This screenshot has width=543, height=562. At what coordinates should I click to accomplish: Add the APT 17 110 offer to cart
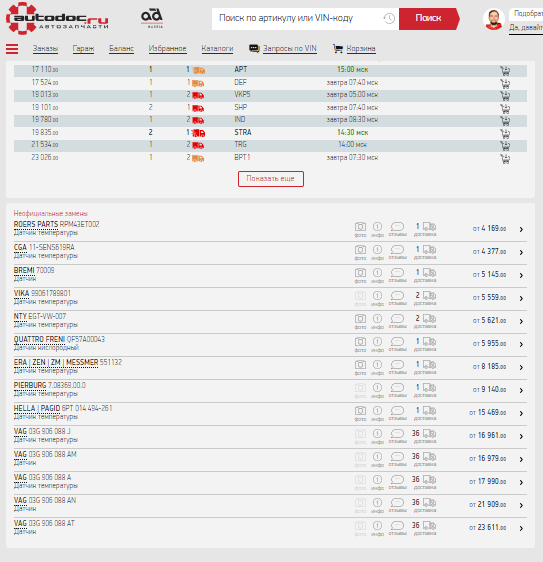pos(505,71)
